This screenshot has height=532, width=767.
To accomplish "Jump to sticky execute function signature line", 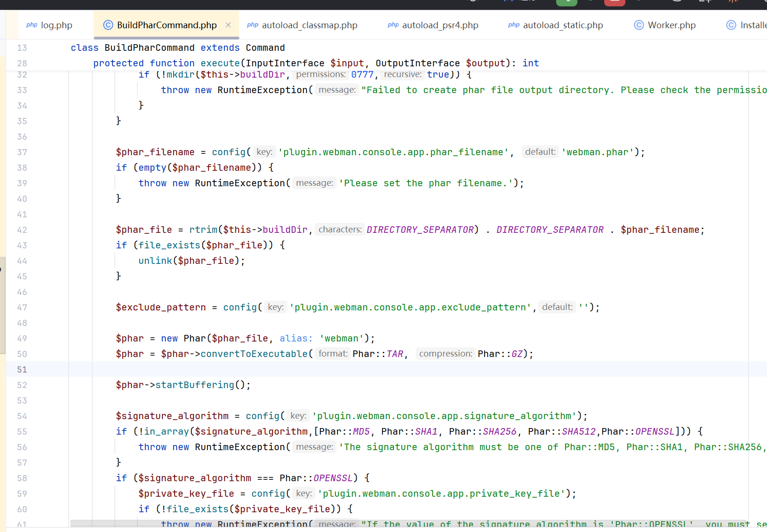I will click(x=315, y=64).
